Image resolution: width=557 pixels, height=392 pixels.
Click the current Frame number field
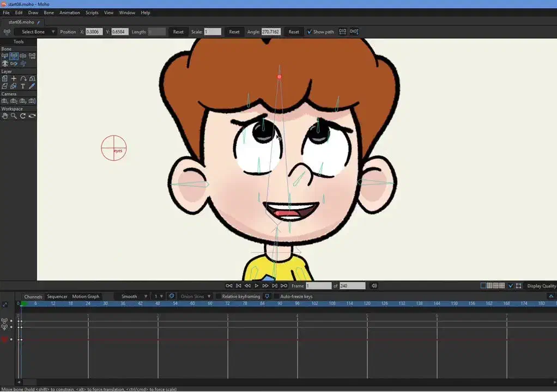point(318,286)
